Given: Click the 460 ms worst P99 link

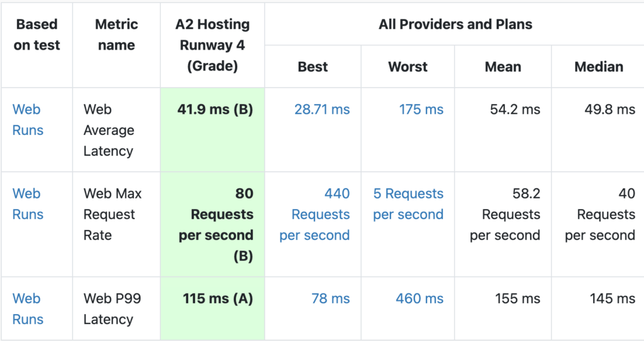Looking at the screenshot, I should coord(419,298).
